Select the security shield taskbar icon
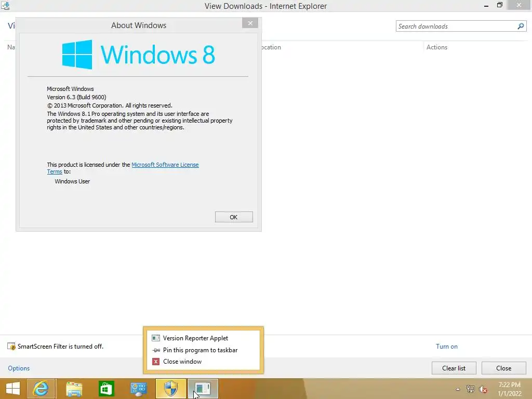The image size is (532, 399). point(171,389)
